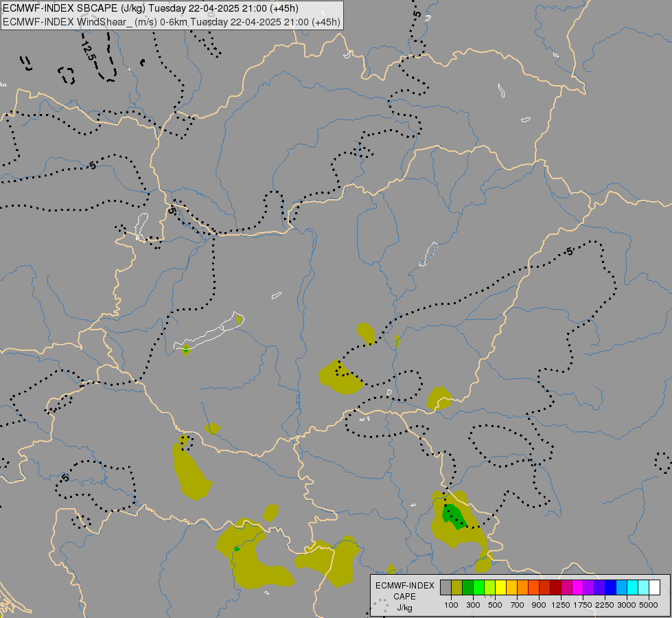Click the 'CAPE' word in the legend box
The width and height of the screenshot is (672, 618).
pos(404,597)
